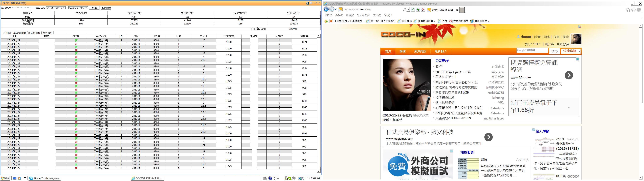644x181 pixels.
Task: Open the 編輯(E) menu
Action: pos(339,15)
